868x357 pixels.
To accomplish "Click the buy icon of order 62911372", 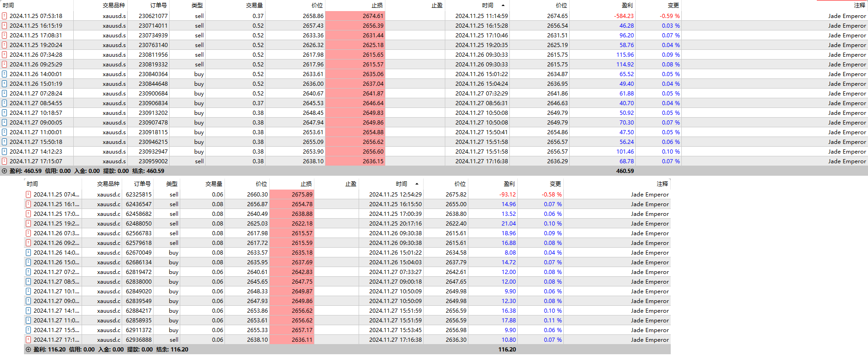I will [29, 330].
